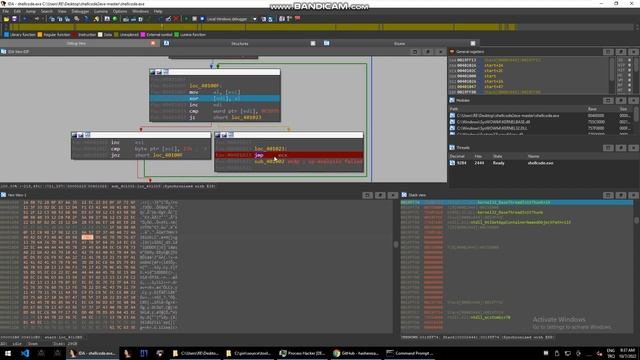The width and height of the screenshot is (640, 360).
Task: Click the IDA shellcode.exe taskbar button
Action: coord(92,353)
